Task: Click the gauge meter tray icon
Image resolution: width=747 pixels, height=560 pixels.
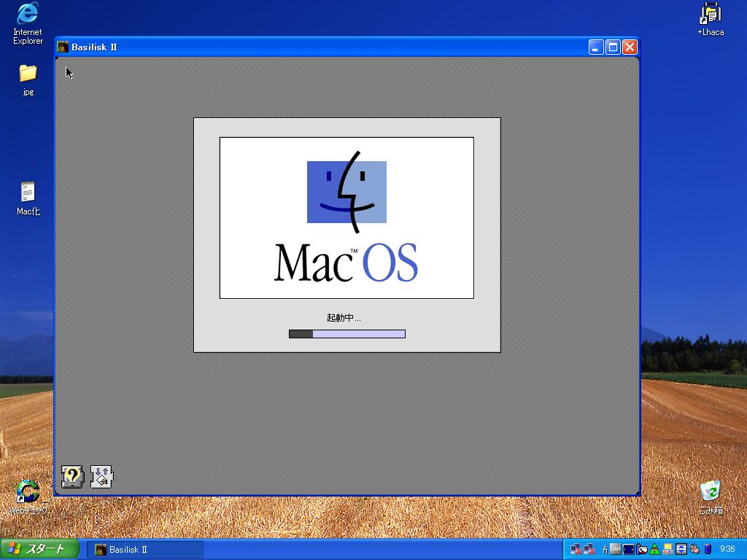Action: pyautogui.click(x=642, y=550)
